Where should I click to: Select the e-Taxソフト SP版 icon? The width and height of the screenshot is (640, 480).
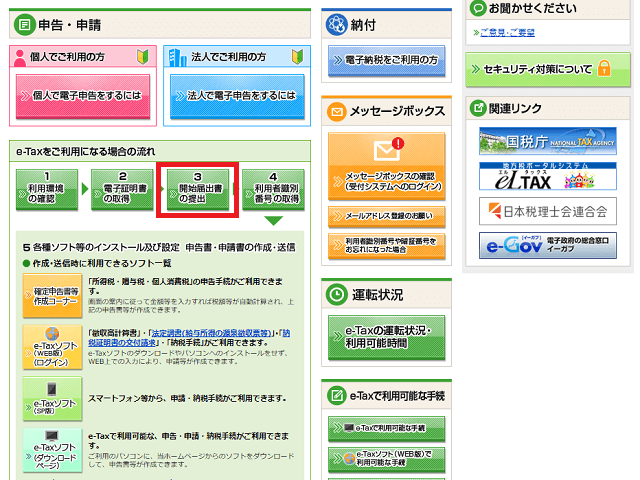click(x=50, y=399)
